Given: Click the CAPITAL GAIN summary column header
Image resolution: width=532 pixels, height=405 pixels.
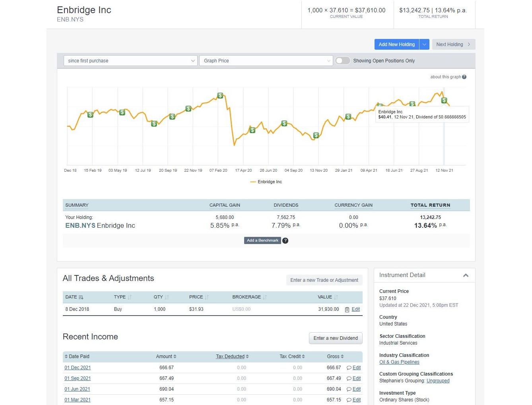Looking at the screenshot, I should click(x=225, y=205).
